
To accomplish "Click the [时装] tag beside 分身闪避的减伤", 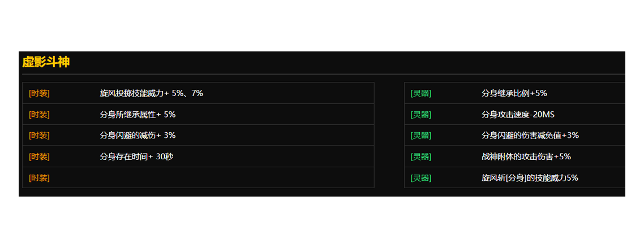I will [x=39, y=136].
